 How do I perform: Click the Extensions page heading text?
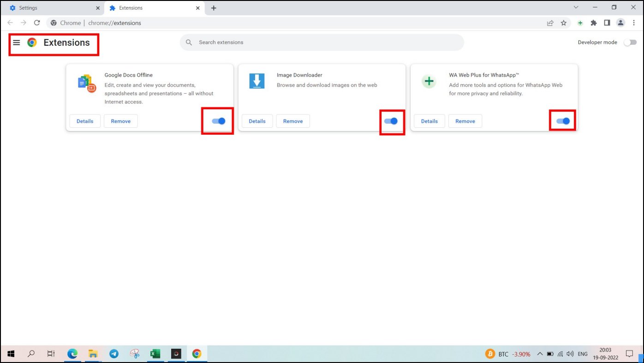66,42
